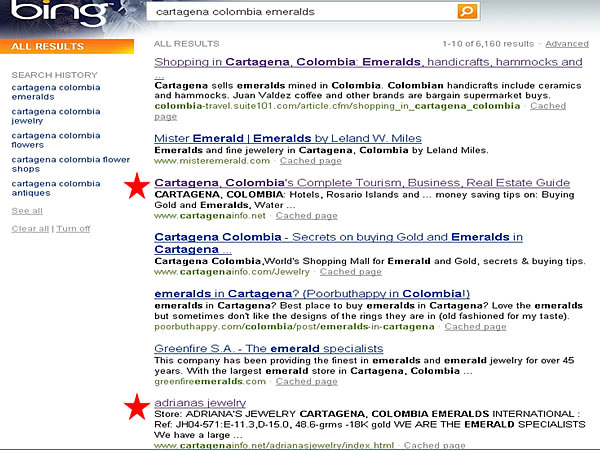600x450 pixels.
Task: Click the 'SEARCH HISTORY' heading
Action: point(54,75)
